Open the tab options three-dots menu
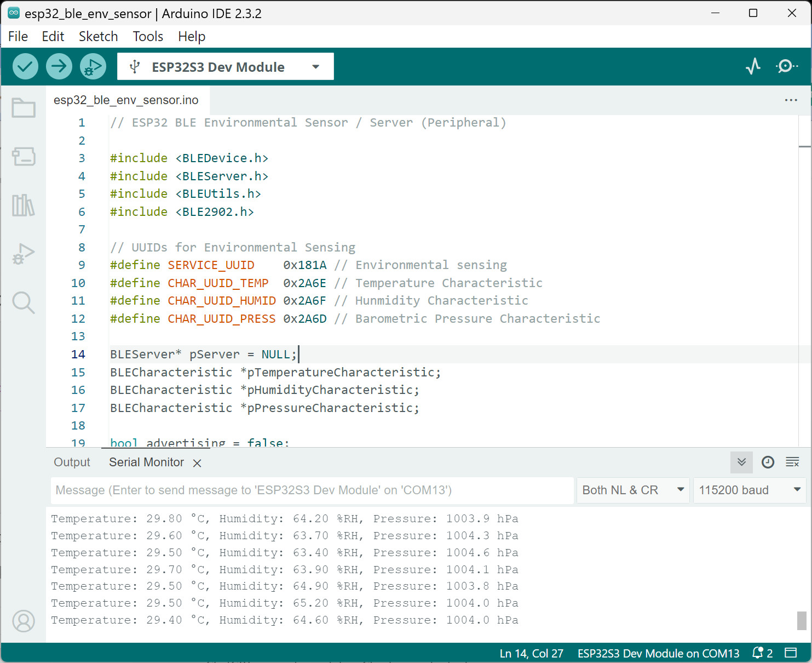The image size is (812, 663). [x=791, y=100]
